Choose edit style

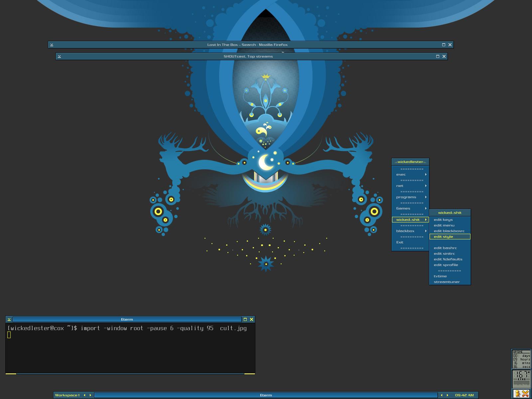point(450,237)
